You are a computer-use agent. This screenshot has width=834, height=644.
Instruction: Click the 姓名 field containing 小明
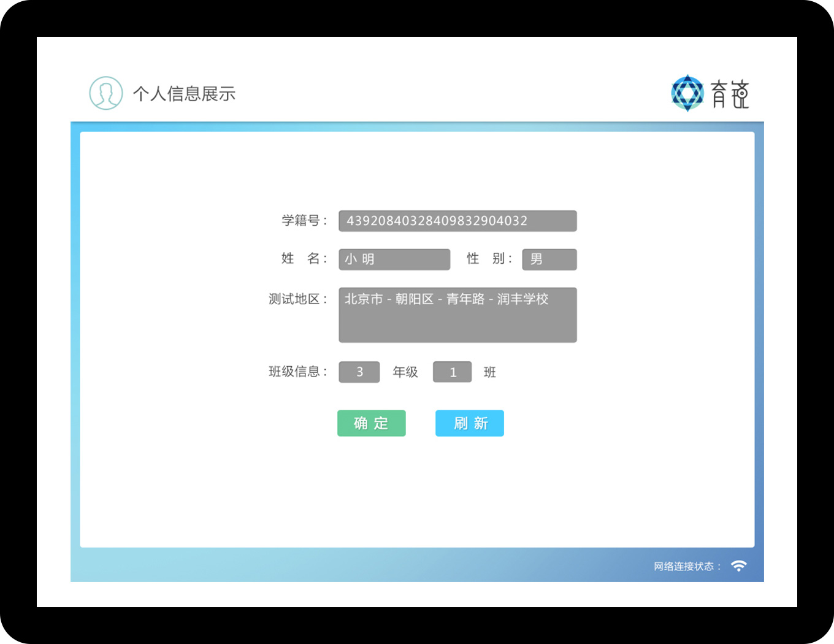(394, 259)
